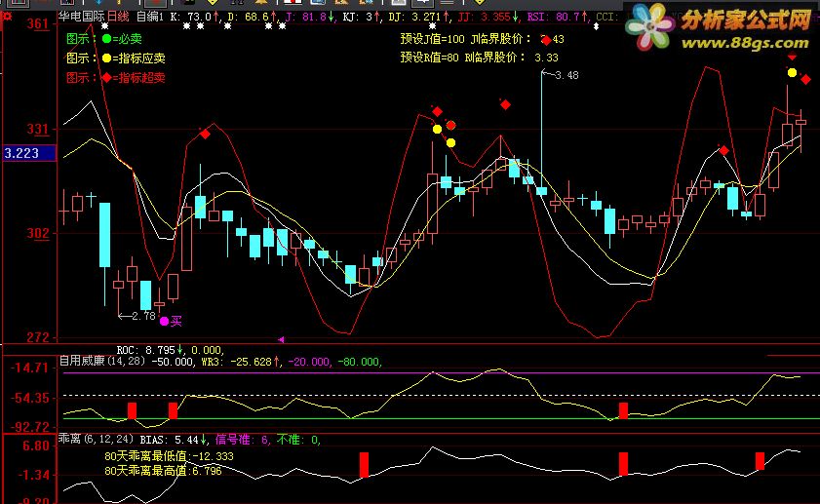Click the 日线 period label
This screenshot has height=504, width=820.
click(118, 17)
